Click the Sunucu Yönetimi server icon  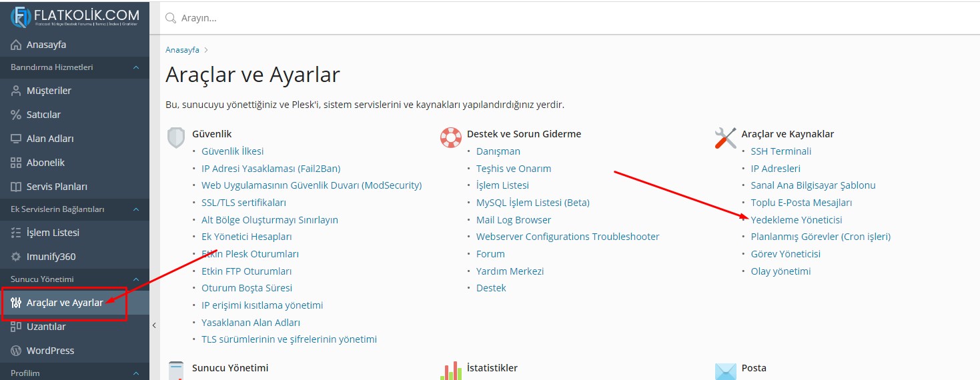(x=175, y=371)
